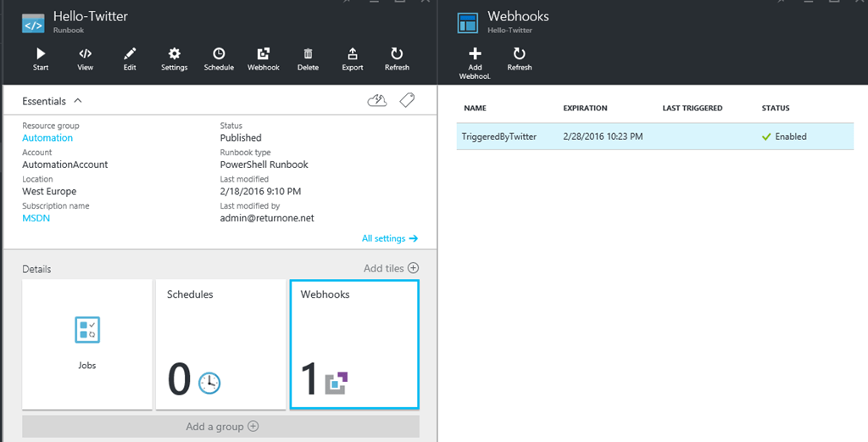Open the Automation resource group link
Image resolution: width=868 pixels, height=442 pixels.
47,138
